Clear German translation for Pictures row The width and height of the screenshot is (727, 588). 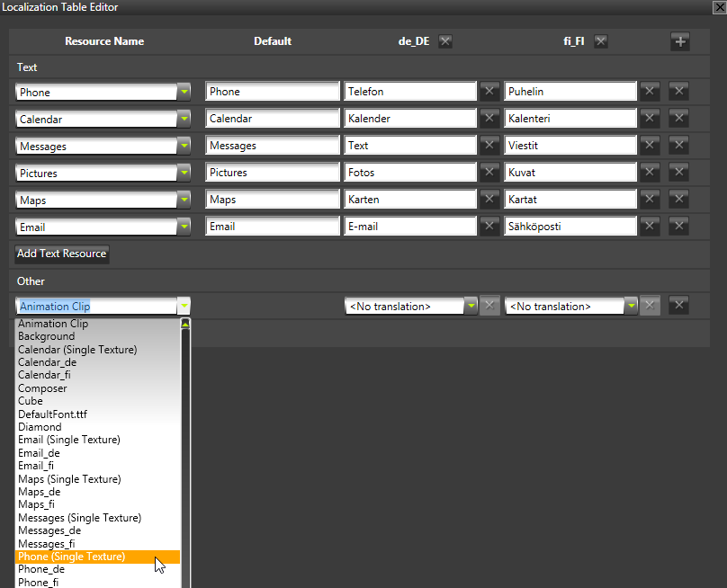point(489,173)
